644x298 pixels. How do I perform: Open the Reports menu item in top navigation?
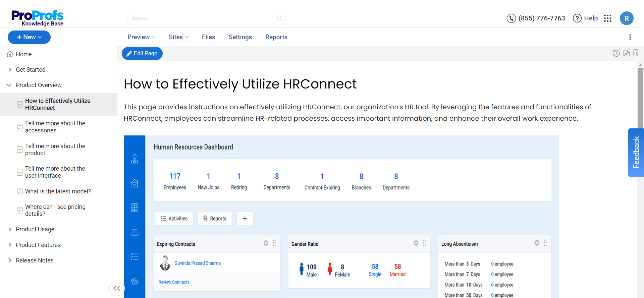(276, 37)
